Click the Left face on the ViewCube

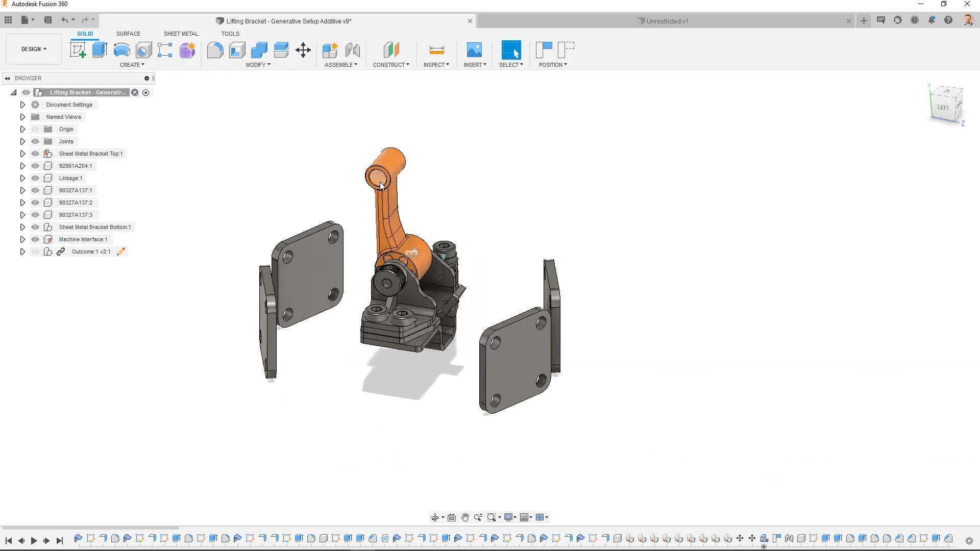pyautogui.click(x=944, y=106)
